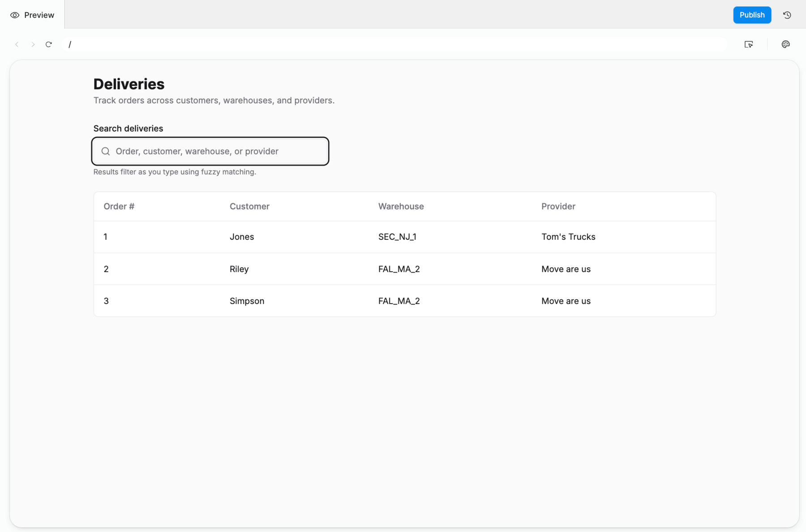Viewport: 806px width, 532px height.
Task: Click the Order # column header
Action: pos(119,206)
